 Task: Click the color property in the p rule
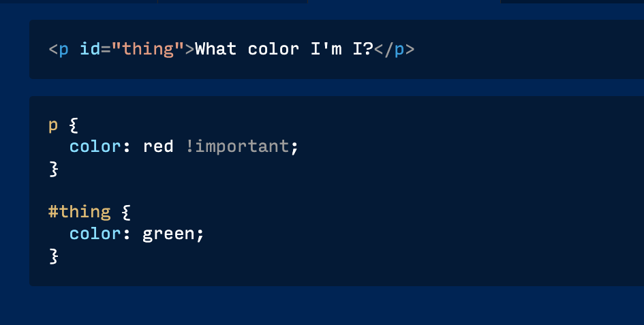(x=95, y=146)
